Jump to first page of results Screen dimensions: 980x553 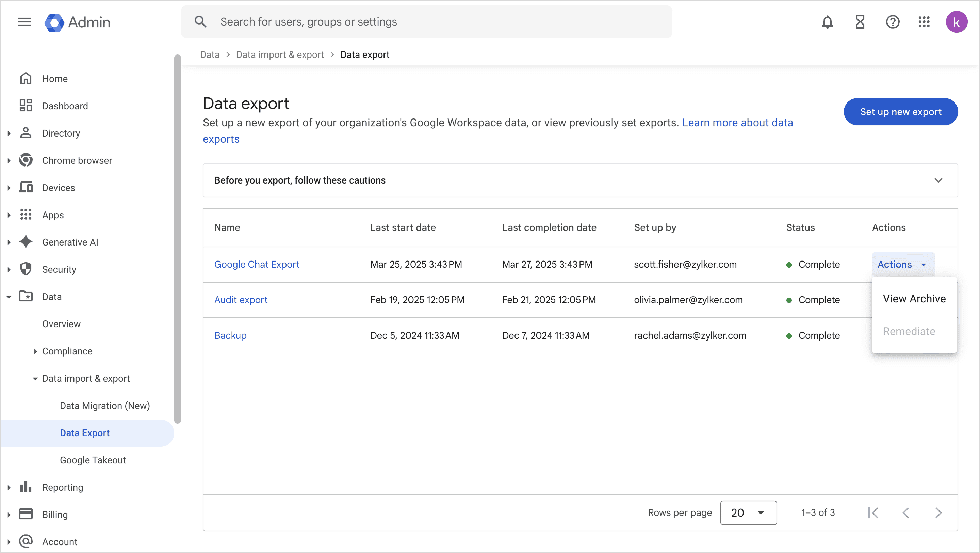873,513
